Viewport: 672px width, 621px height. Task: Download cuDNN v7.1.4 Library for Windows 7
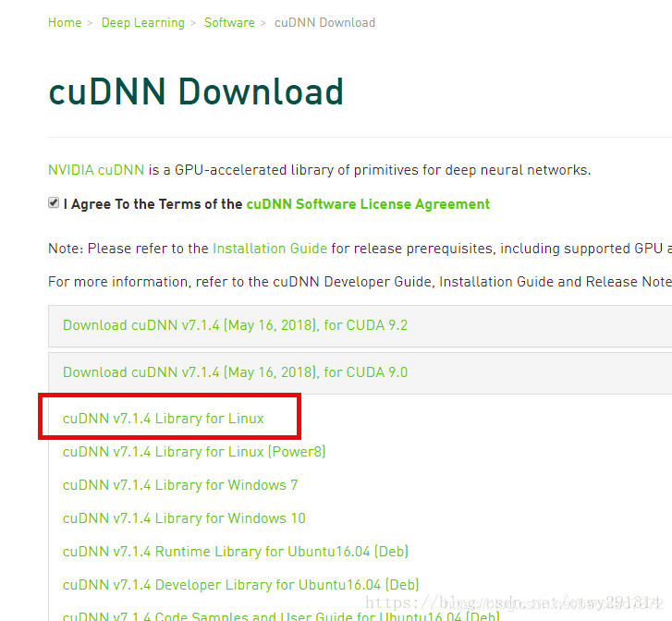180,485
